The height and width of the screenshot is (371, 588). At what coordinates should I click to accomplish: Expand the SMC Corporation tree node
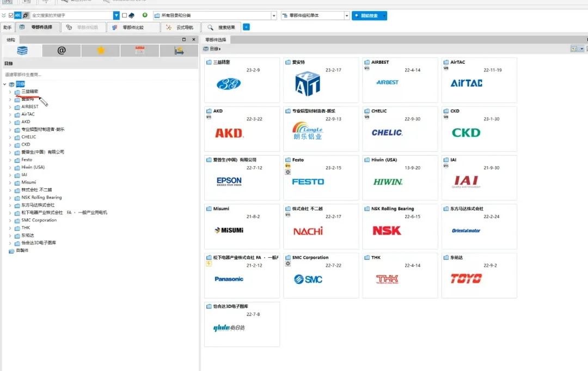point(10,221)
